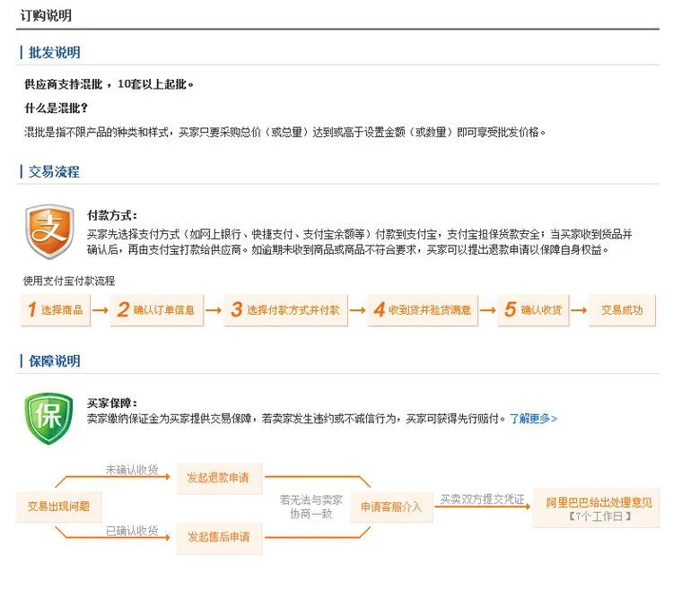Click step 5 确认收货 box

534,310
